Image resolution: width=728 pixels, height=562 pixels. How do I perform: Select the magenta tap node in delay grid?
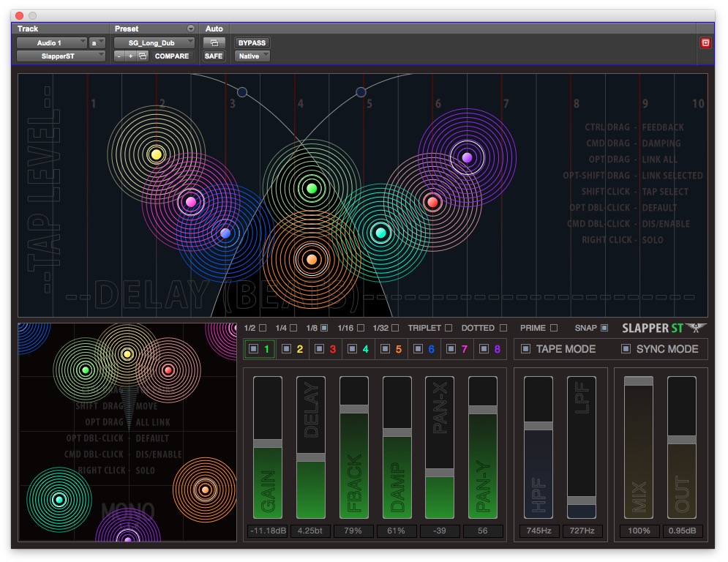tap(191, 201)
